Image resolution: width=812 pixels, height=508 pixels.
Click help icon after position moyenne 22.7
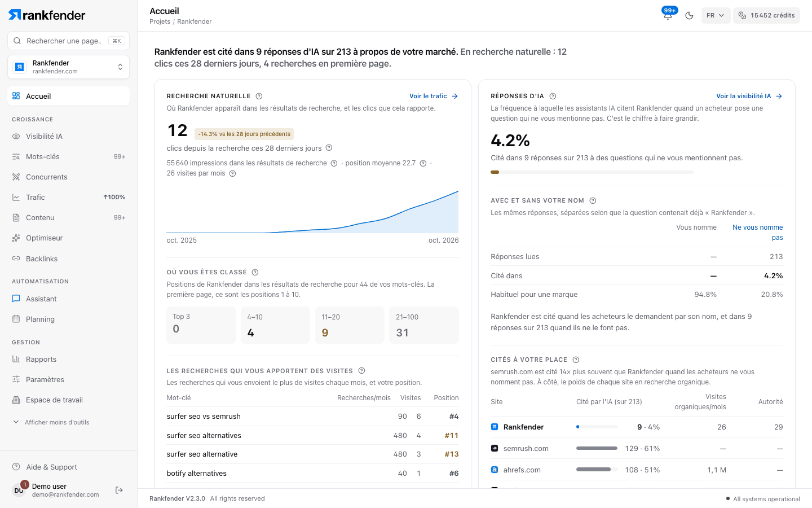[423, 163]
